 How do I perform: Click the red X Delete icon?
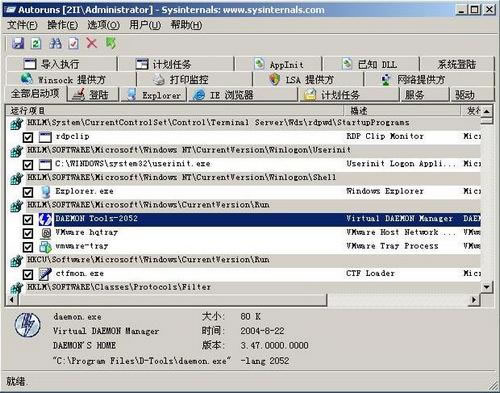click(x=92, y=43)
